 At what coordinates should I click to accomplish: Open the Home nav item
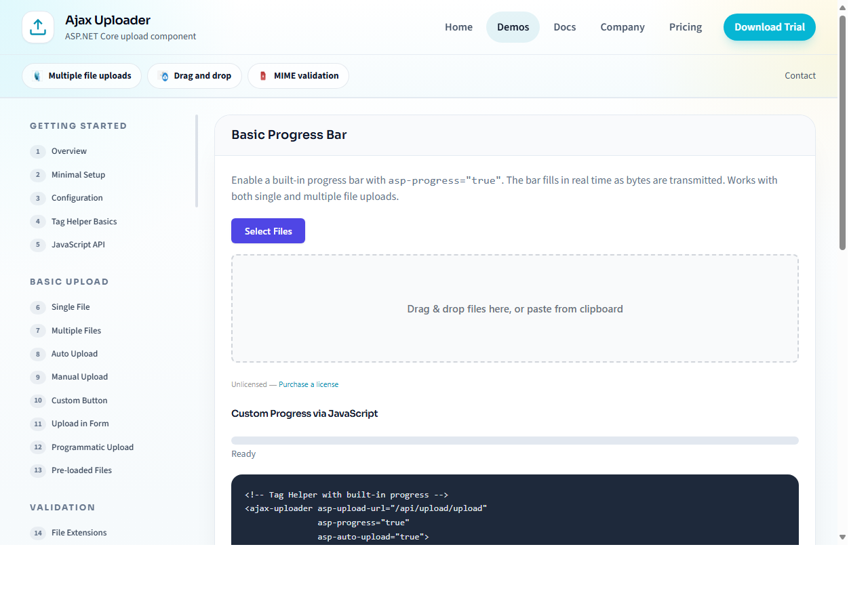point(458,27)
